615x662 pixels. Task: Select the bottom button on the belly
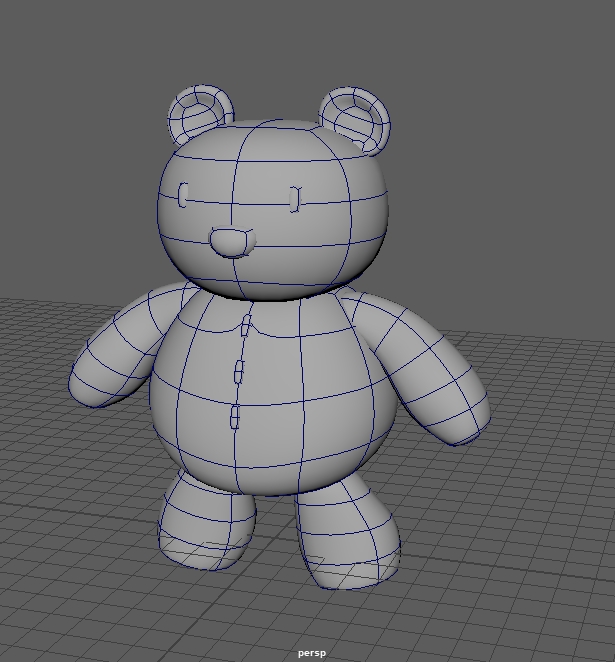pos(235,416)
